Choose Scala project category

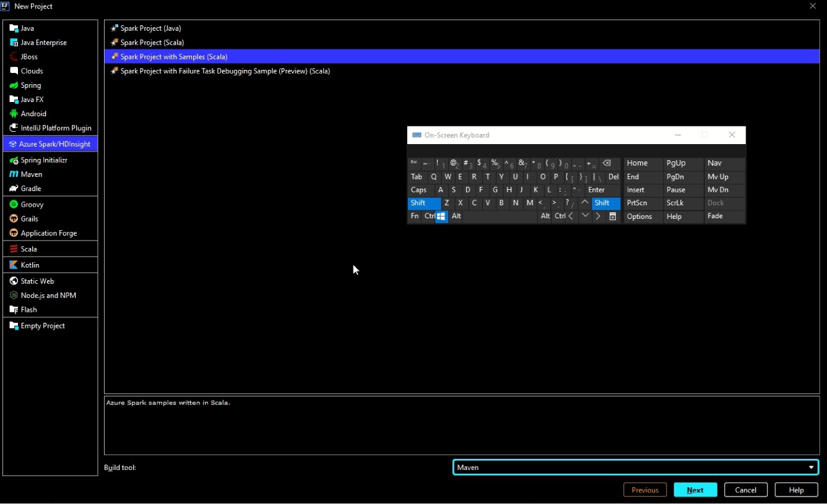[50, 249]
